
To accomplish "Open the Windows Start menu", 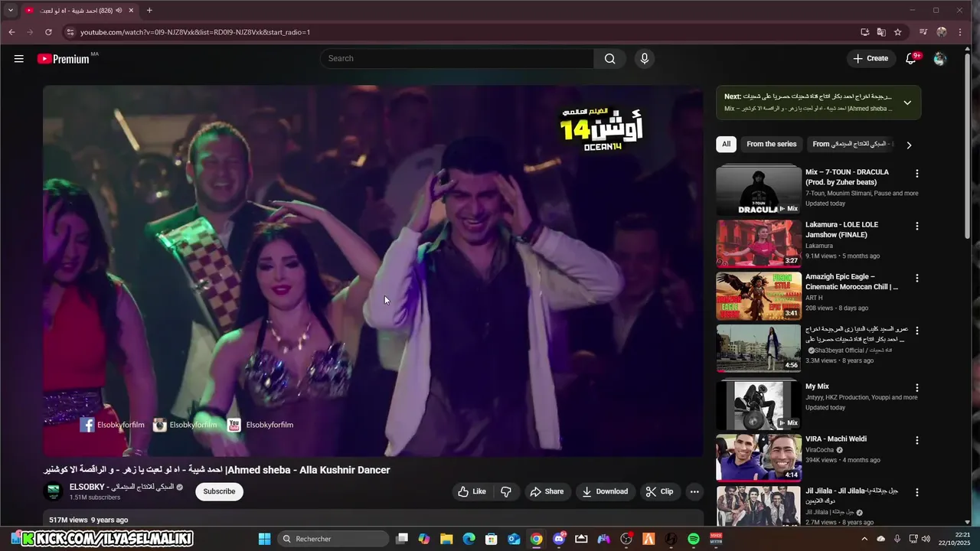I will 264,539.
